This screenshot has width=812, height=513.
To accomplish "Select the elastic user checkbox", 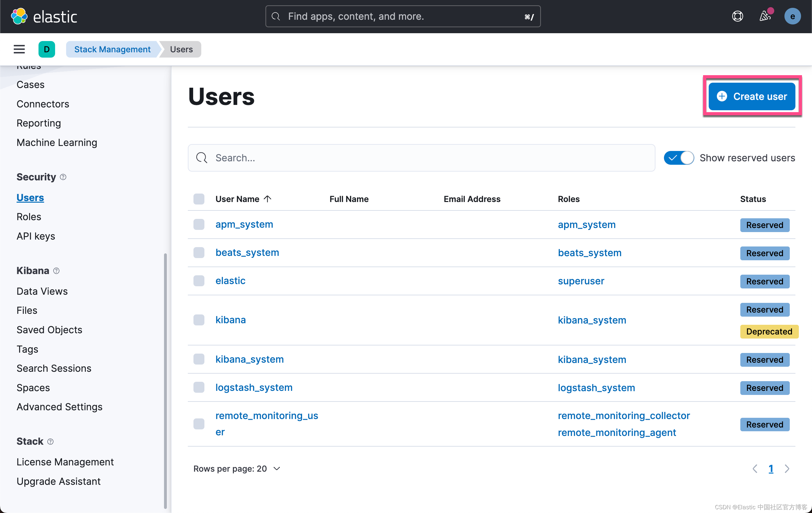I will (x=199, y=281).
